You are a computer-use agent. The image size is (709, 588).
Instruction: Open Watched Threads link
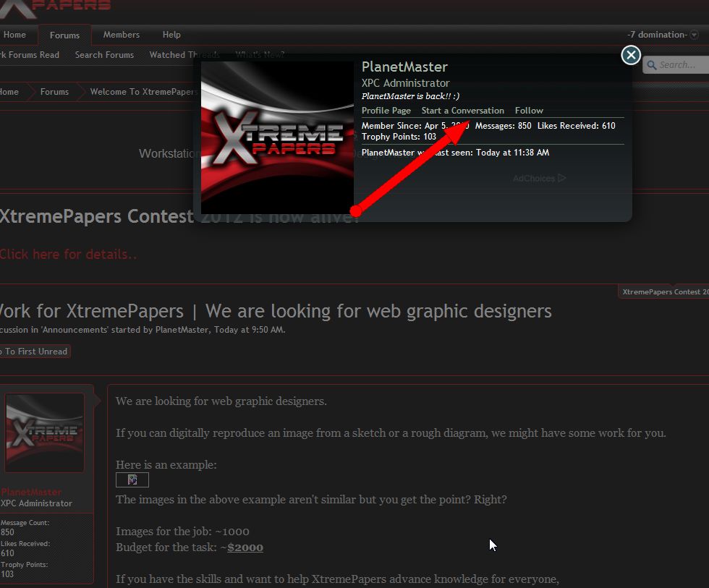click(184, 55)
